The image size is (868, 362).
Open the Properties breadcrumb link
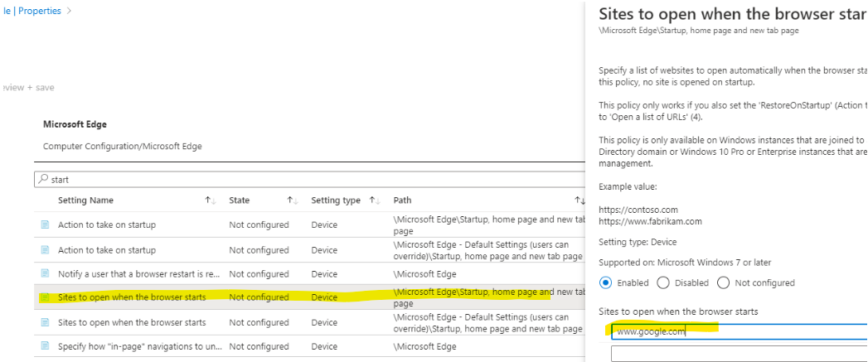coord(39,11)
